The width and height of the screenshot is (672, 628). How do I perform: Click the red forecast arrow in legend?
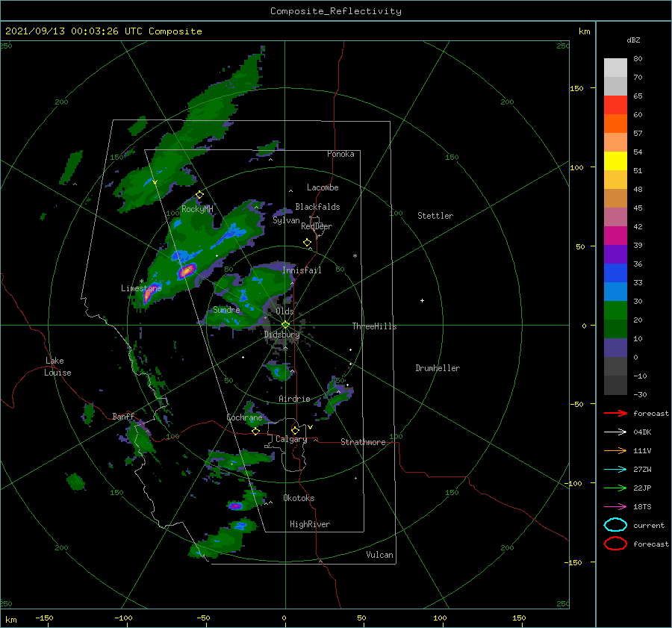coord(615,413)
